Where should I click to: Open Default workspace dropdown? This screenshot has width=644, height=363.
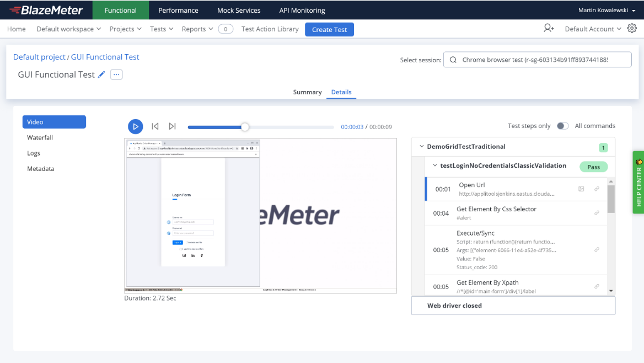point(68,29)
